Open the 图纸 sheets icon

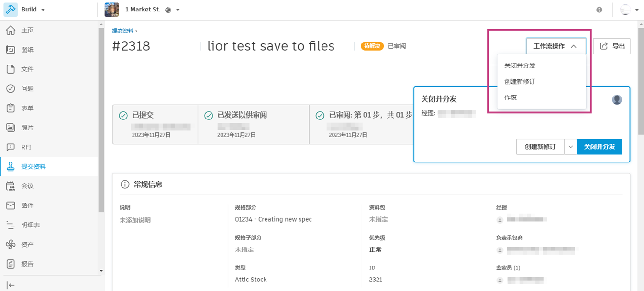[x=11, y=50]
